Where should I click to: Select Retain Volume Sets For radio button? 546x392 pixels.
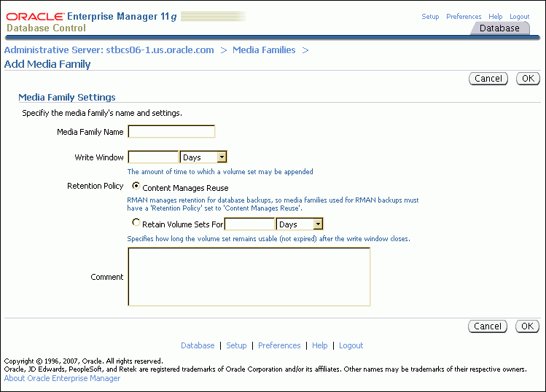coord(136,222)
